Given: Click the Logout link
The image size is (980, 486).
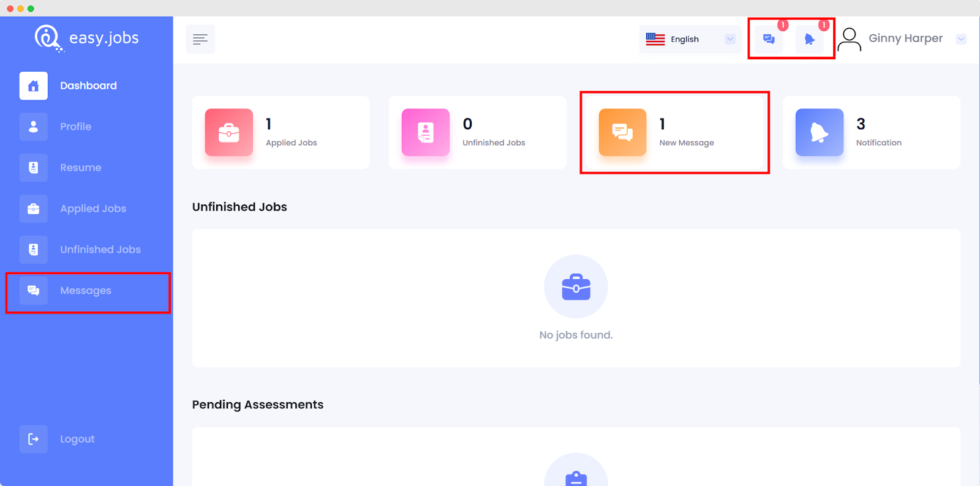Looking at the screenshot, I should pos(77,439).
